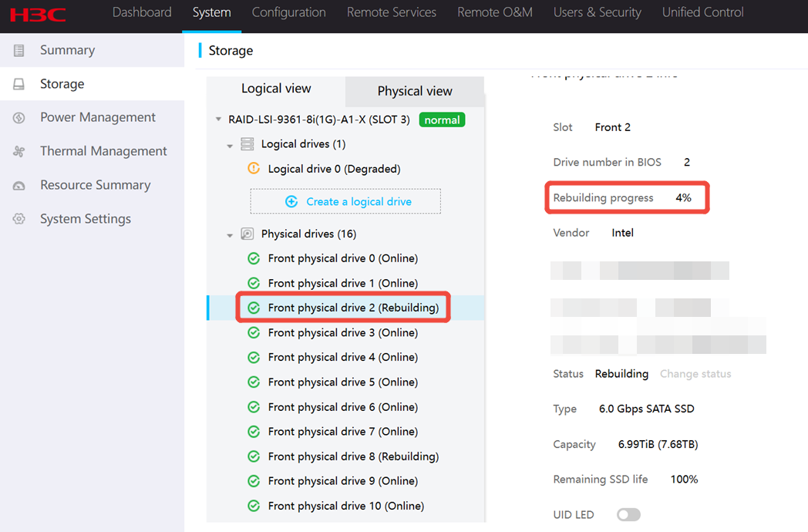Select Front physical drive 8 (Rebuilding)
This screenshot has width=808, height=532.
[353, 456]
